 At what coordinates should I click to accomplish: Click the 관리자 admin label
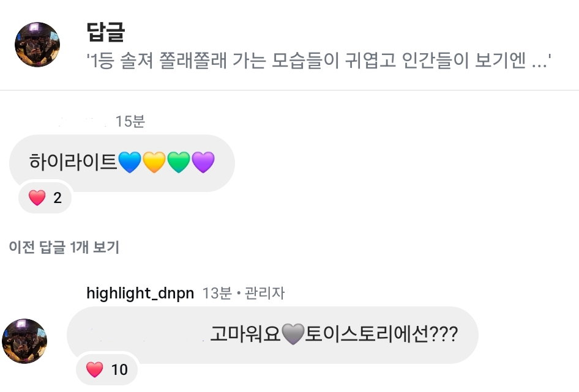click(x=264, y=294)
